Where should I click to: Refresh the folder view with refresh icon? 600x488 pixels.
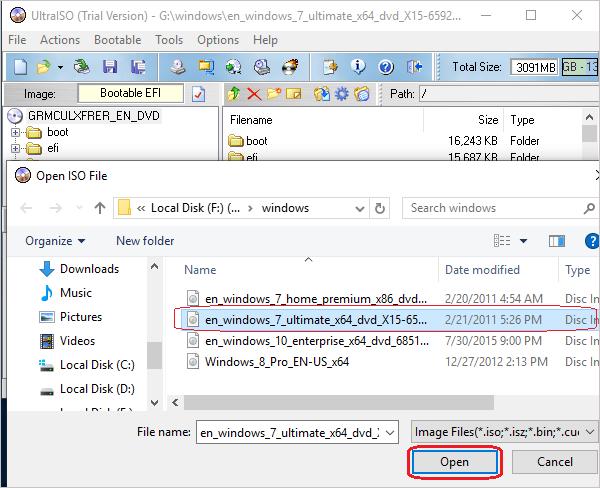[x=380, y=209]
